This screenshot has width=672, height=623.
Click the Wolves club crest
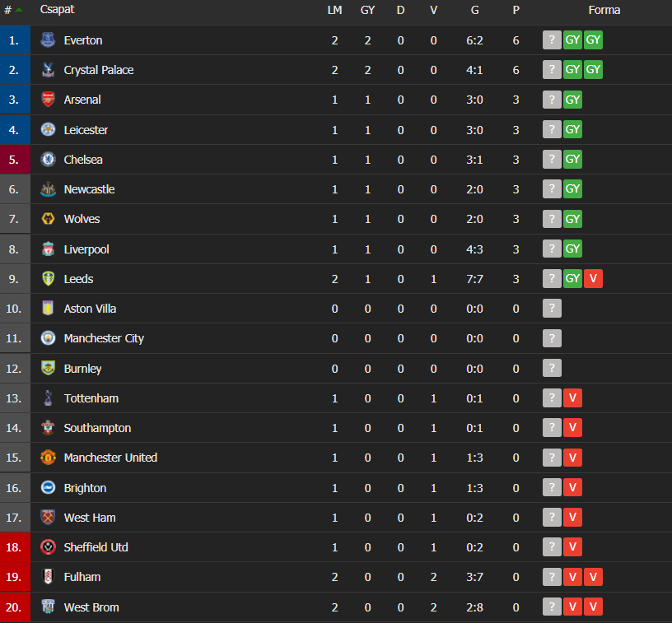(48, 219)
